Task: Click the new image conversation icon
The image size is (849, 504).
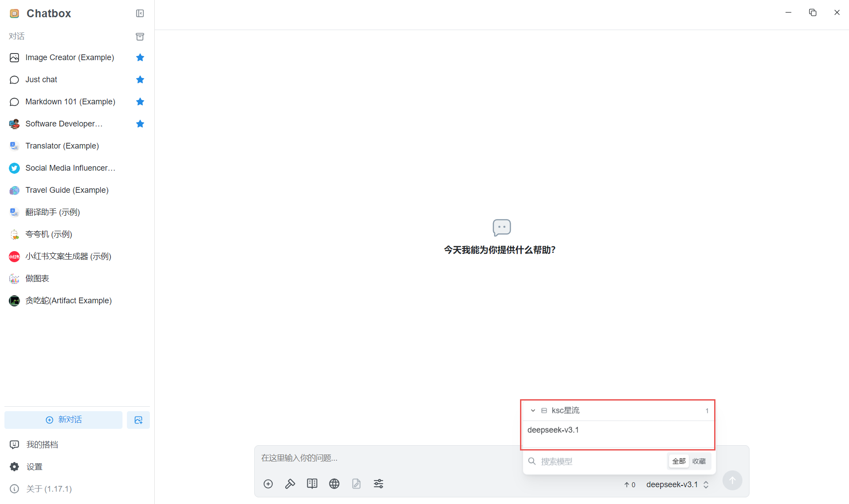Action: (x=138, y=420)
